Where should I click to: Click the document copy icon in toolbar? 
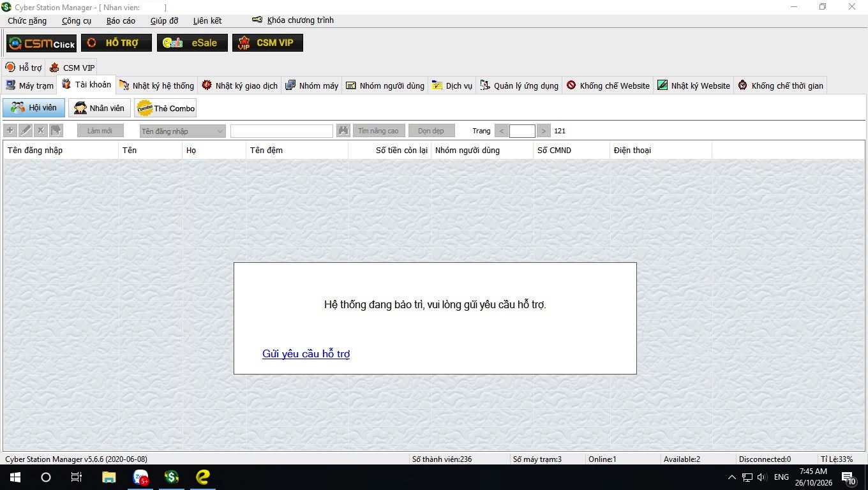56,131
